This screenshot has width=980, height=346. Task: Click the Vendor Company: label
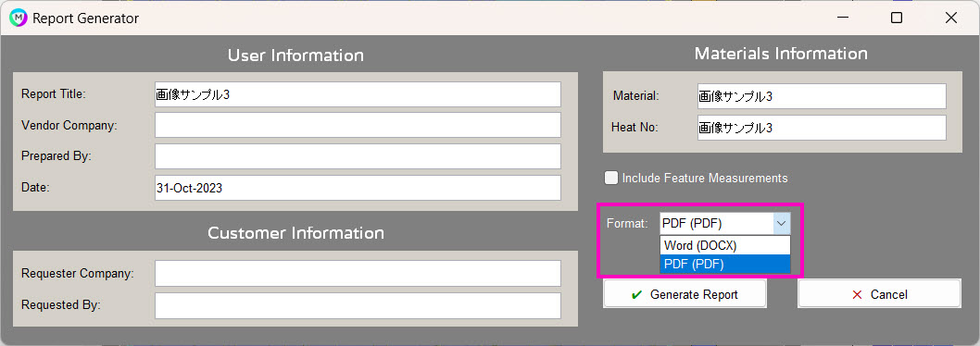pyautogui.click(x=69, y=125)
